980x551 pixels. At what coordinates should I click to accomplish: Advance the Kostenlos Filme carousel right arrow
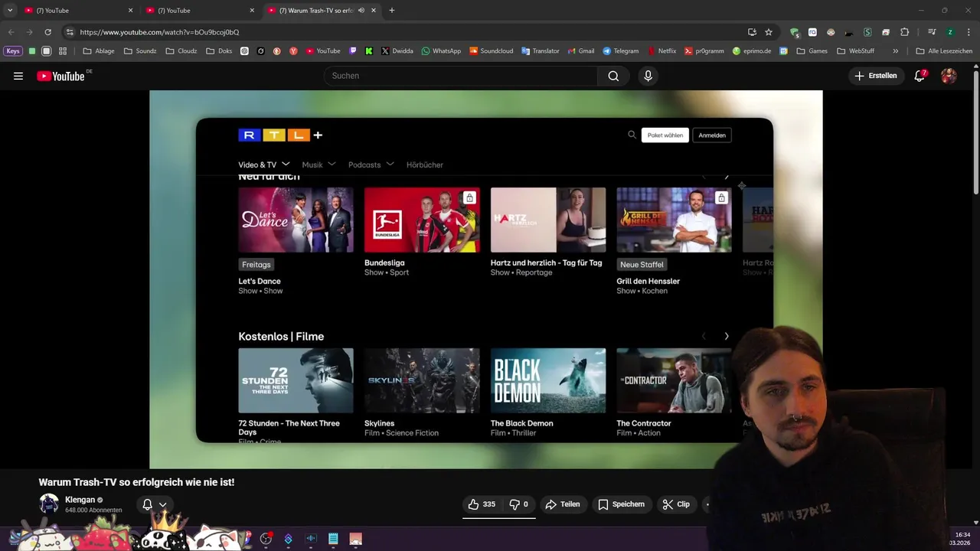pyautogui.click(x=727, y=336)
